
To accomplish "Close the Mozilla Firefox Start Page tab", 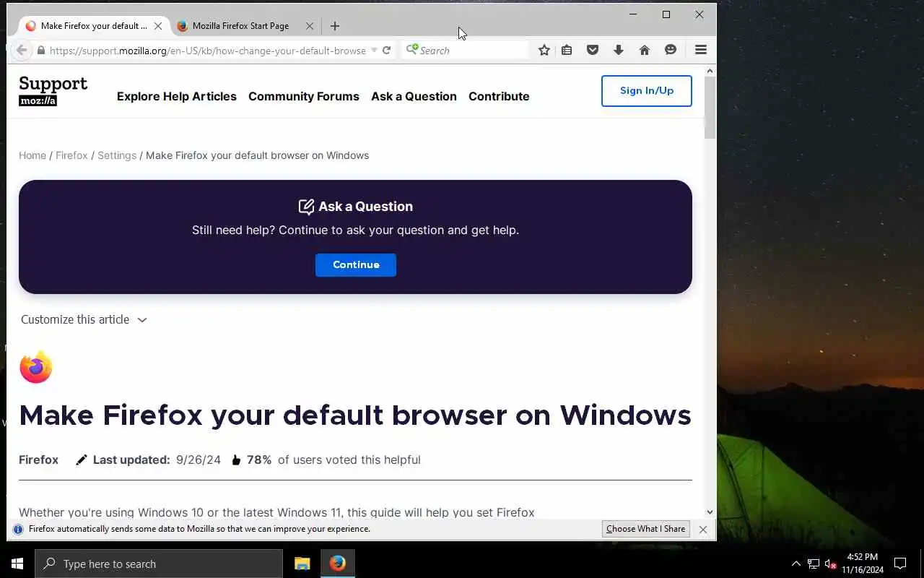I will point(310,26).
